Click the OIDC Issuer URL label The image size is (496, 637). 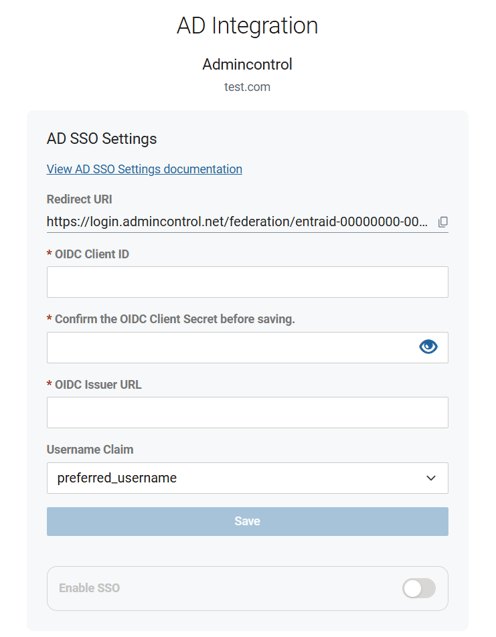[98, 385]
